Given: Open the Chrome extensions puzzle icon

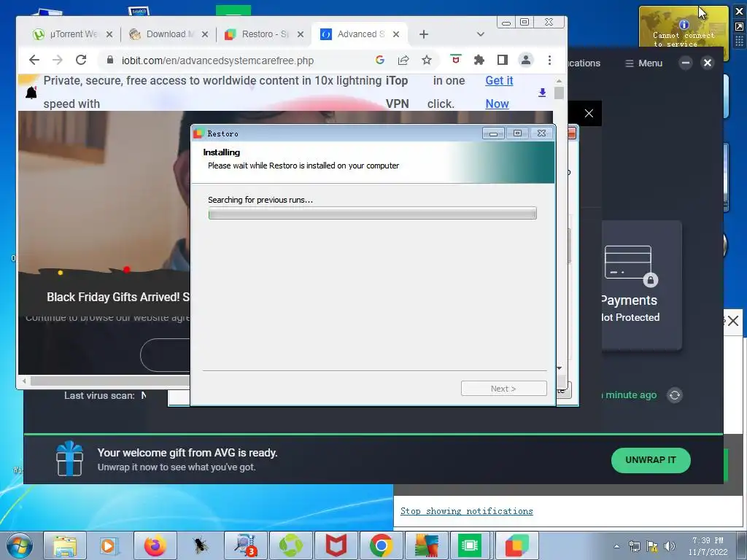Looking at the screenshot, I should [479, 60].
